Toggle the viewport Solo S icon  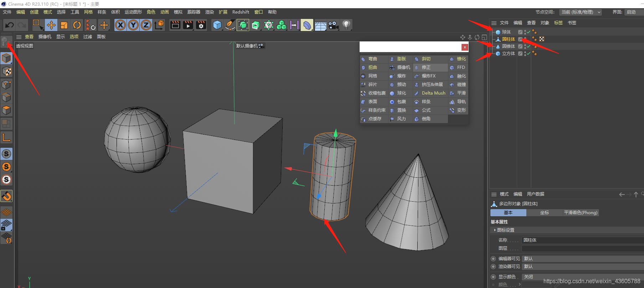click(6, 154)
